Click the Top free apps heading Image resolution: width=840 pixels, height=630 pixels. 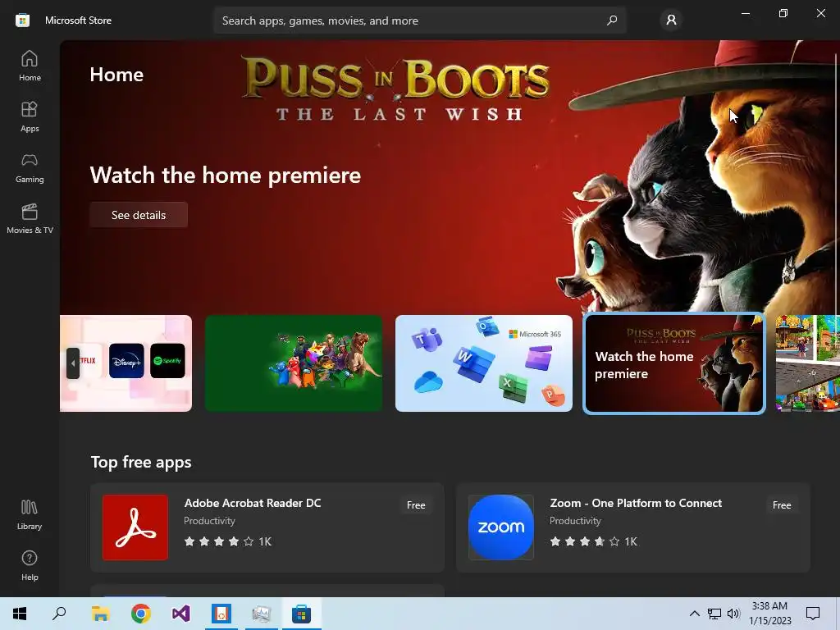(x=141, y=462)
